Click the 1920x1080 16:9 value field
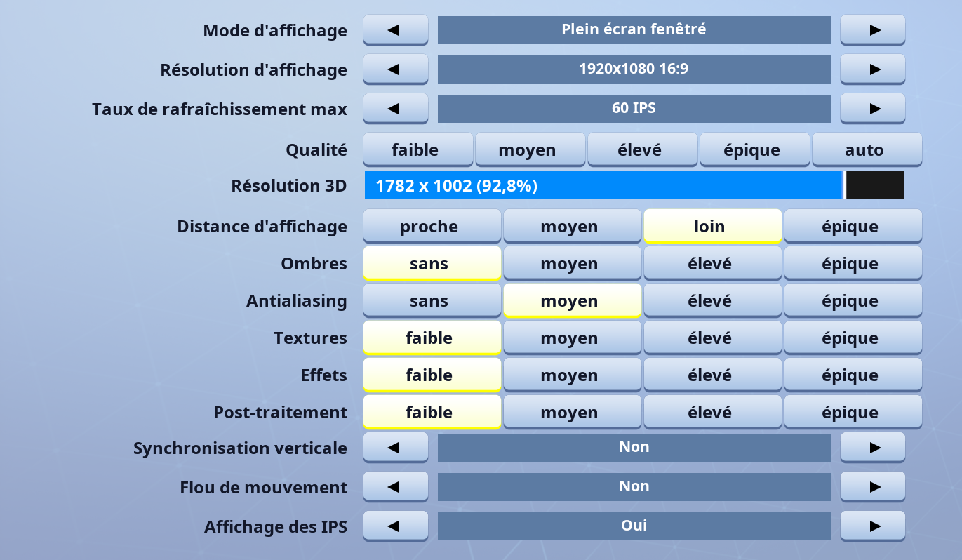962x560 pixels. [634, 69]
